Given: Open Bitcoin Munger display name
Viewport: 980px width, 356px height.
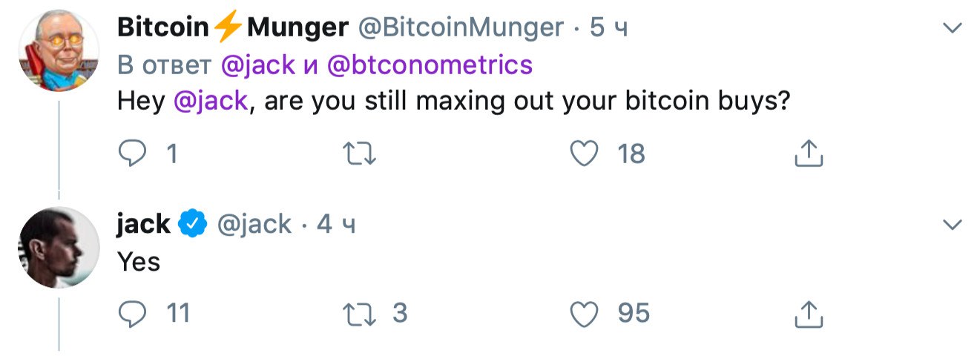Looking at the screenshot, I should [x=232, y=28].
